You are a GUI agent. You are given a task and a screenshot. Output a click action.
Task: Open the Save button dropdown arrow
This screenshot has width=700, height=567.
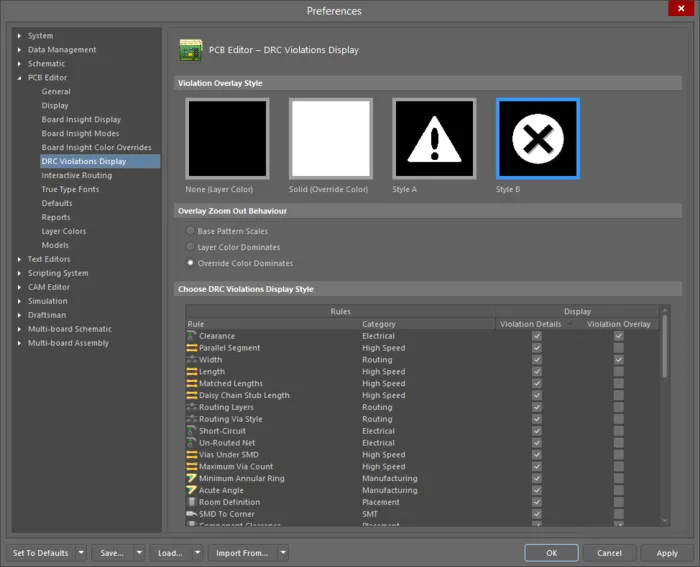[139, 553]
